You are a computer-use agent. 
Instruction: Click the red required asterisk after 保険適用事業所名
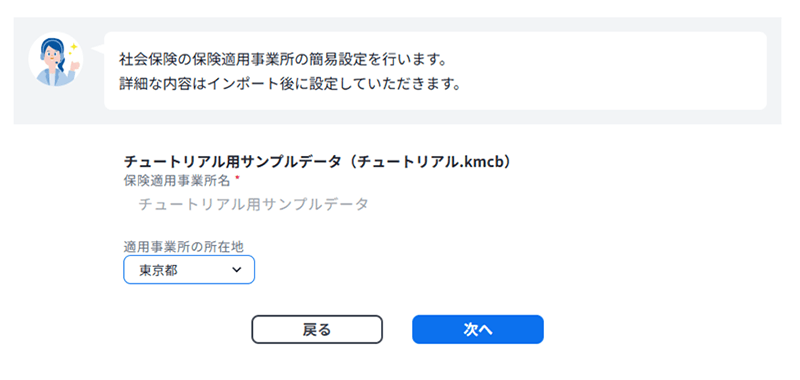[237, 178]
